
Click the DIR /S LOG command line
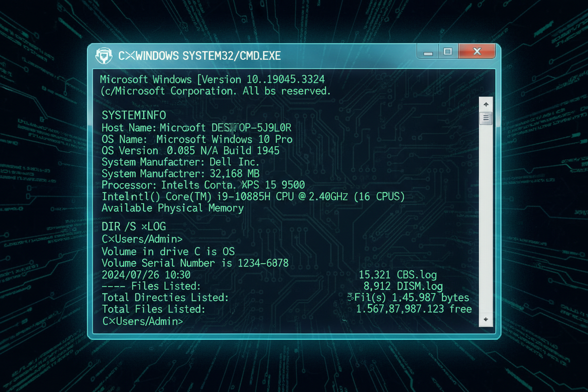tap(134, 227)
